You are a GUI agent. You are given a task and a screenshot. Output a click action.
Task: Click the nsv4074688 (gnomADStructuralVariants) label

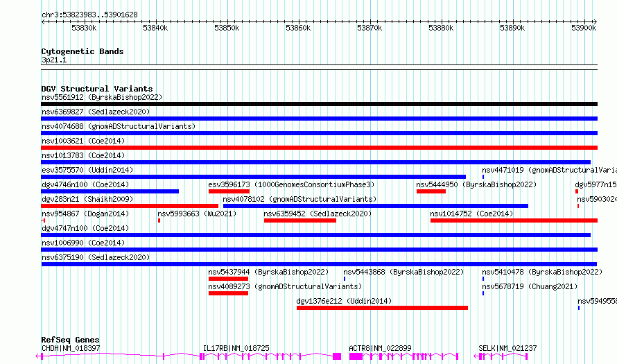[x=119, y=126]
